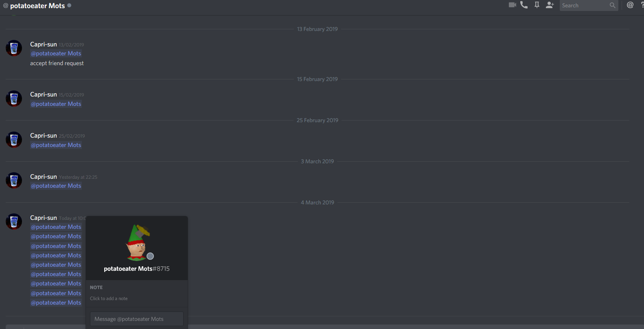Click potatoeater Mots title in header
The width and height of the screenshot is (644, 329).
[37, 6]
